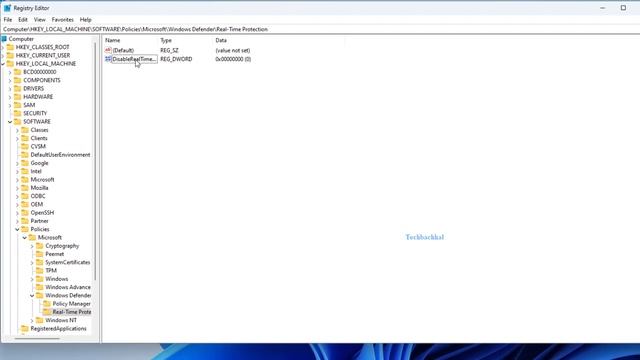Click the Clients folder icon
This screenshot has width=640, height=360.
click(x=25, y=138)
